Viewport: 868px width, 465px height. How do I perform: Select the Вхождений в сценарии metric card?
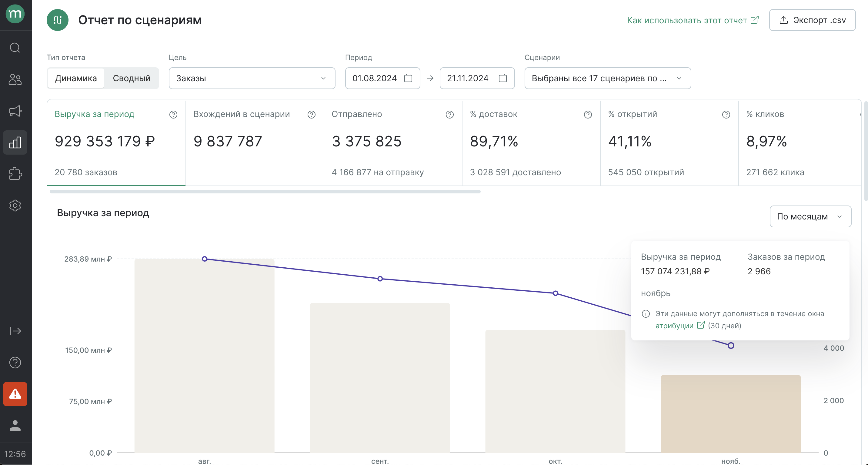point(255,143)
